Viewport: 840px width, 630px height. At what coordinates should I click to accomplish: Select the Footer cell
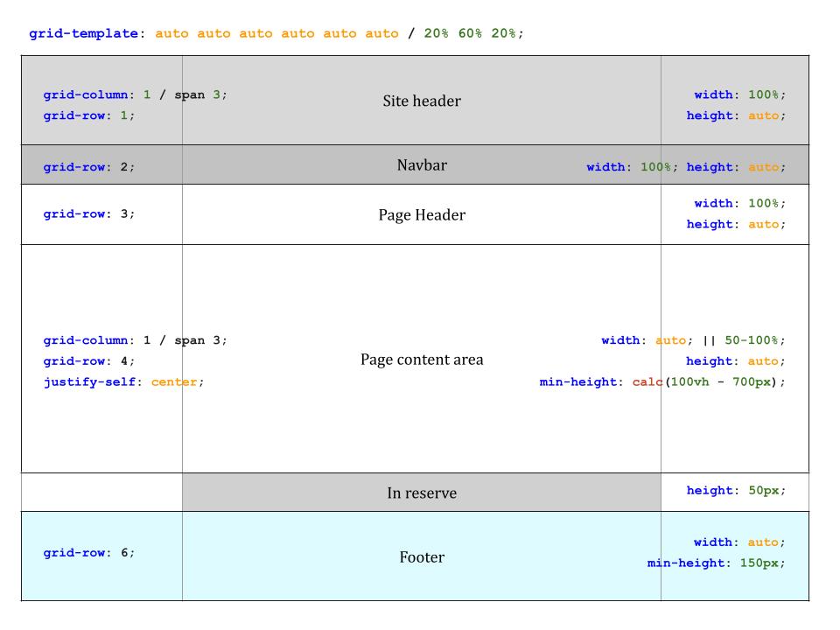click(x=421, y=556)
